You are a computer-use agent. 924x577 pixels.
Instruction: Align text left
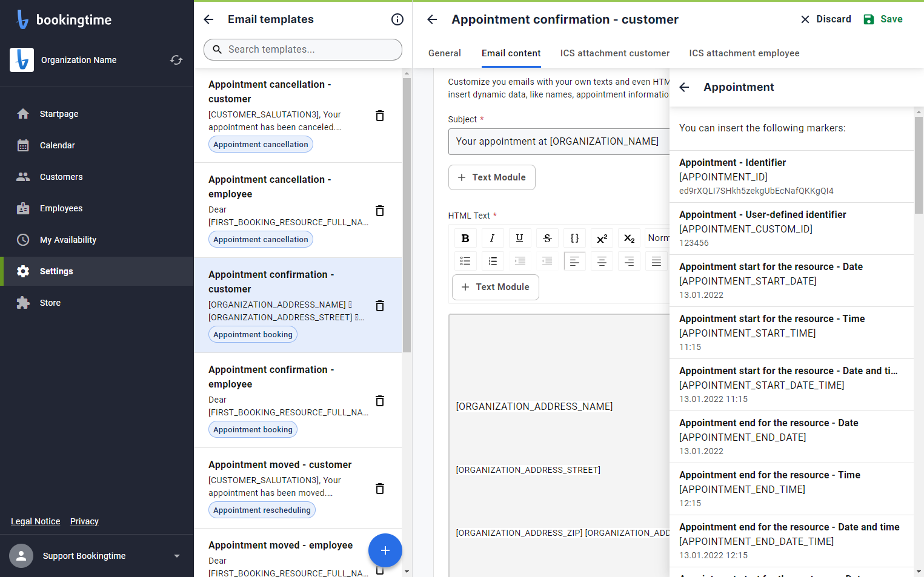(x=574, y=261)
